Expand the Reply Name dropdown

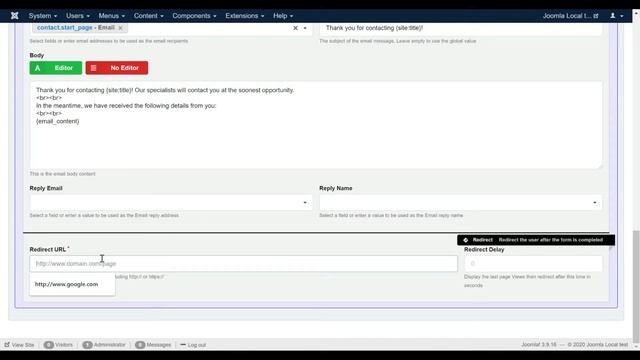point(595,202)
